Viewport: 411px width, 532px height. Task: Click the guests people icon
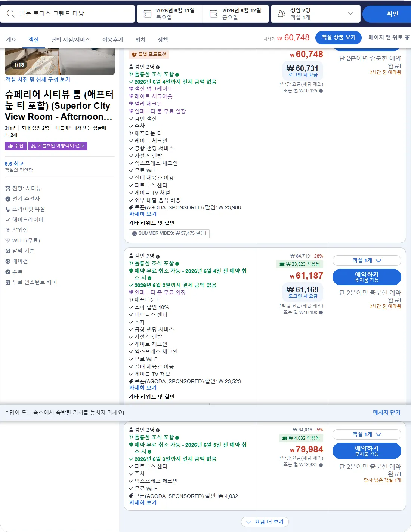pyautogui.click(x=282, y=14)
